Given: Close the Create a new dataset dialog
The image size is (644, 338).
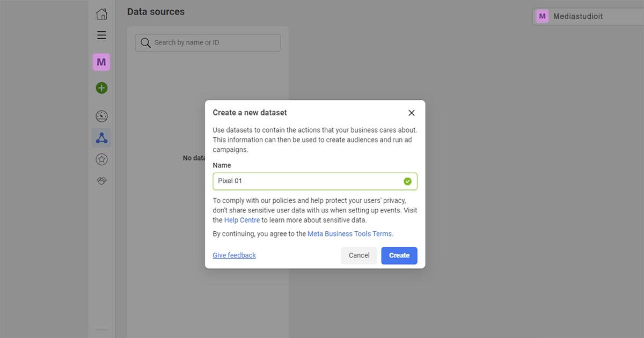Looking at the screenshot, I should click(412, 113).
